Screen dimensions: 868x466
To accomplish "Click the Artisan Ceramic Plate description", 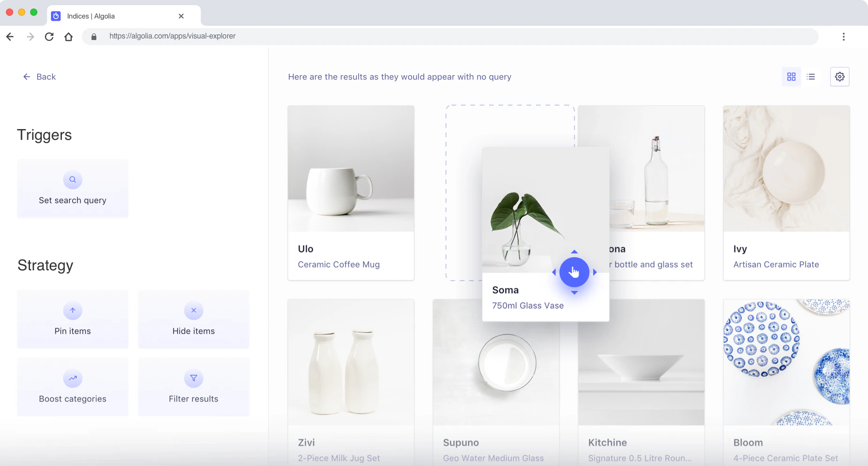I will [776, 264].
